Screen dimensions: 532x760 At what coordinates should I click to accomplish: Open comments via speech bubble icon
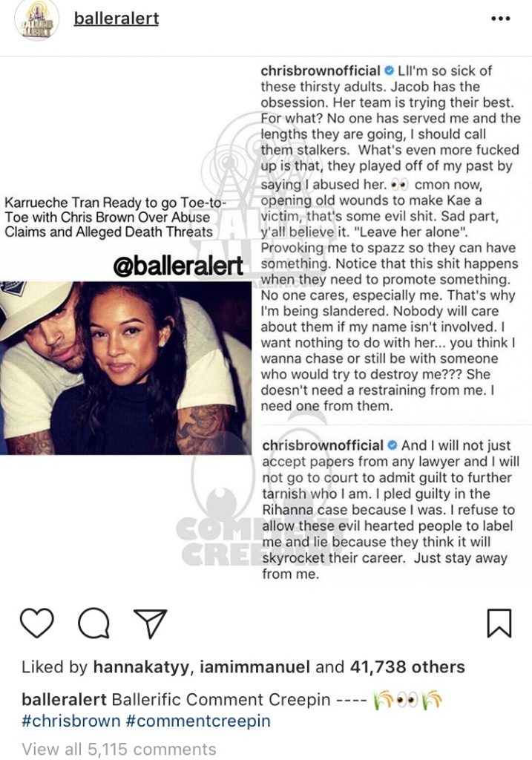(93, 623)
